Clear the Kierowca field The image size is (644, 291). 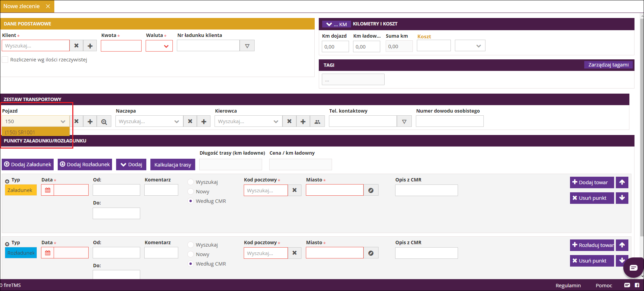tap(289, 121)
